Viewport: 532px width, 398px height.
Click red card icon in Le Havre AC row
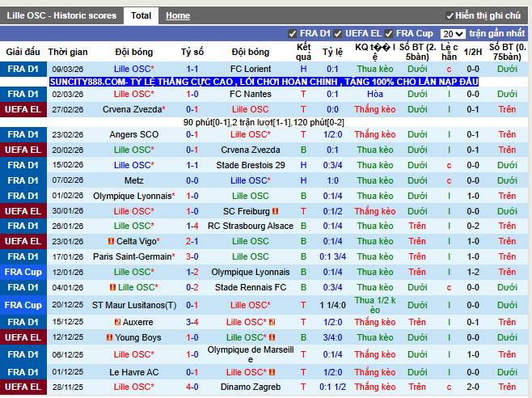272,372
